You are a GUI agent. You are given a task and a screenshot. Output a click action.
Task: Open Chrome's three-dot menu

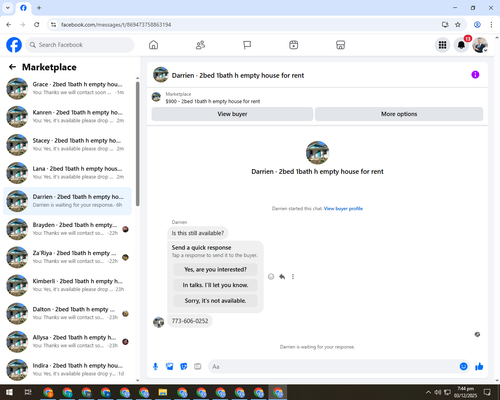491,25
